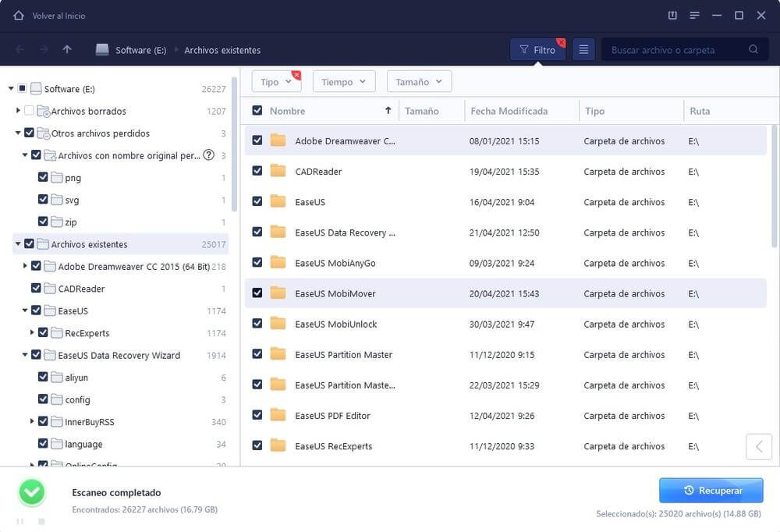The image size is (780, 532).
Task: Uncheck Adobe Dreamweaver row checkbox in list
Action: click(x=257, y=140)
